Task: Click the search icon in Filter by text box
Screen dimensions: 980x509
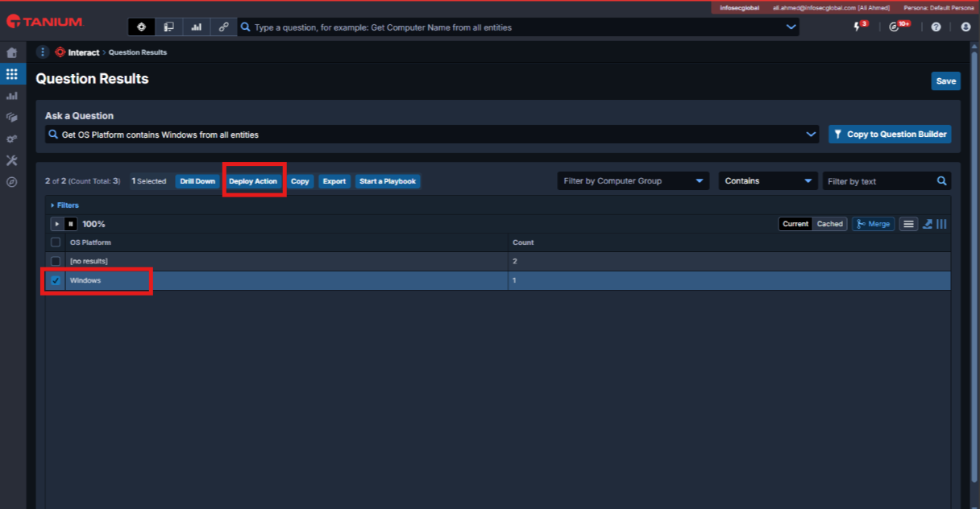Action: point(941,181)
